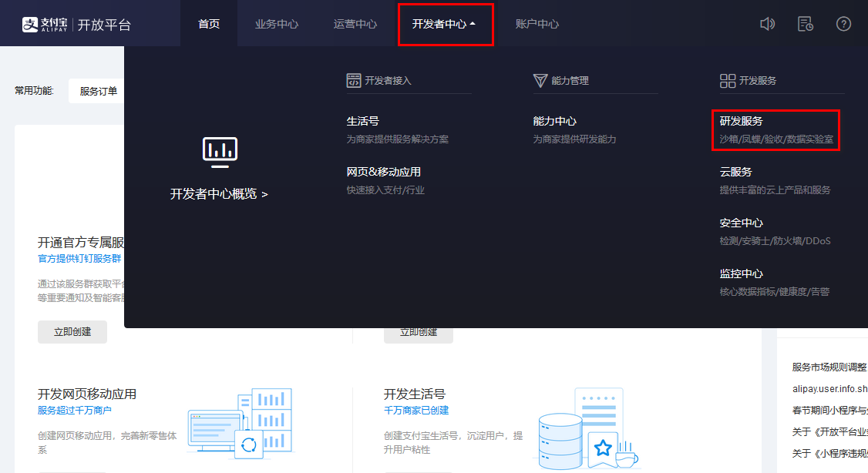Click 沙箱/凤蝶/验收/数据实验室 description

coord(776,139)
